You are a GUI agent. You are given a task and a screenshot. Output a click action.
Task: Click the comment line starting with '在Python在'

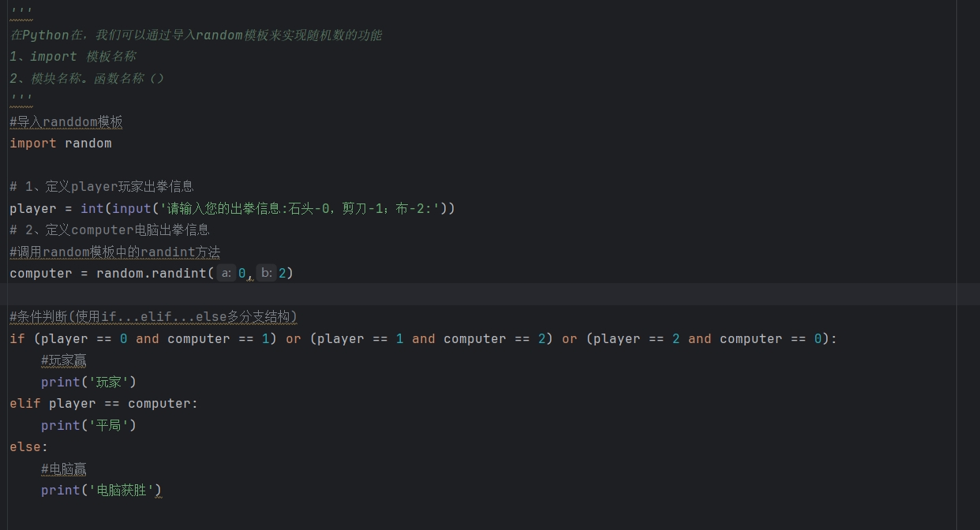point(196,35)
